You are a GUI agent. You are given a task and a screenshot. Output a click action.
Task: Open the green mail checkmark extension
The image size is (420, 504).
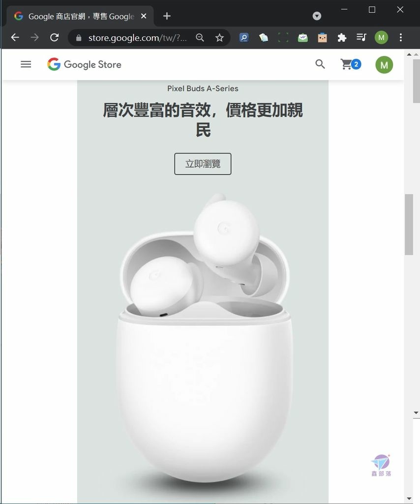(303, 38)
